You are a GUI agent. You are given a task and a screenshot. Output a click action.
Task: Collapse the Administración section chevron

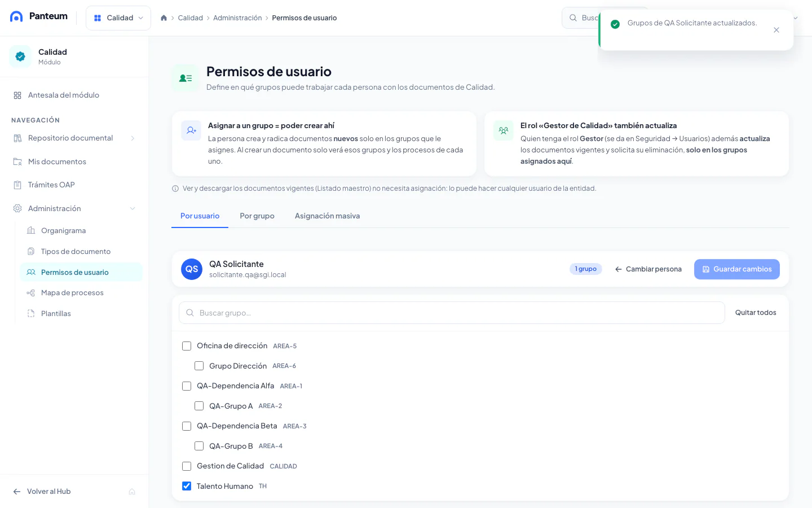click(133, 209)
